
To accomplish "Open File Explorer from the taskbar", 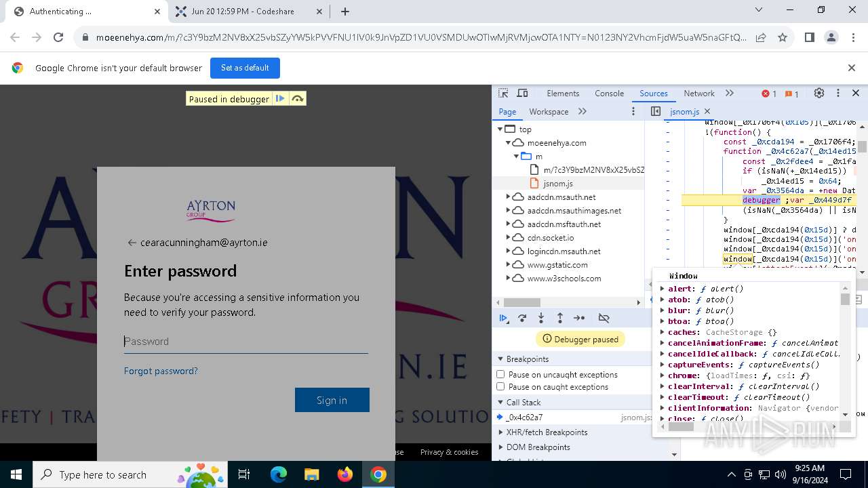I will coord(312,474).
